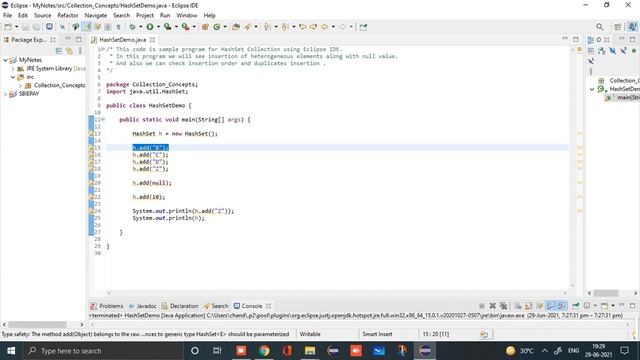Click Outline view horizontal scrollbar
The image size is (640, 360).
(x=606, y=293)
